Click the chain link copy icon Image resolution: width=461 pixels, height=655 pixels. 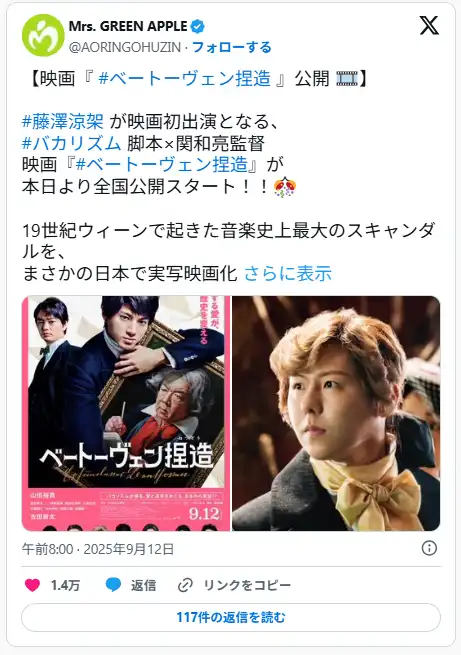pyautogui.click(x=185, y=585)
